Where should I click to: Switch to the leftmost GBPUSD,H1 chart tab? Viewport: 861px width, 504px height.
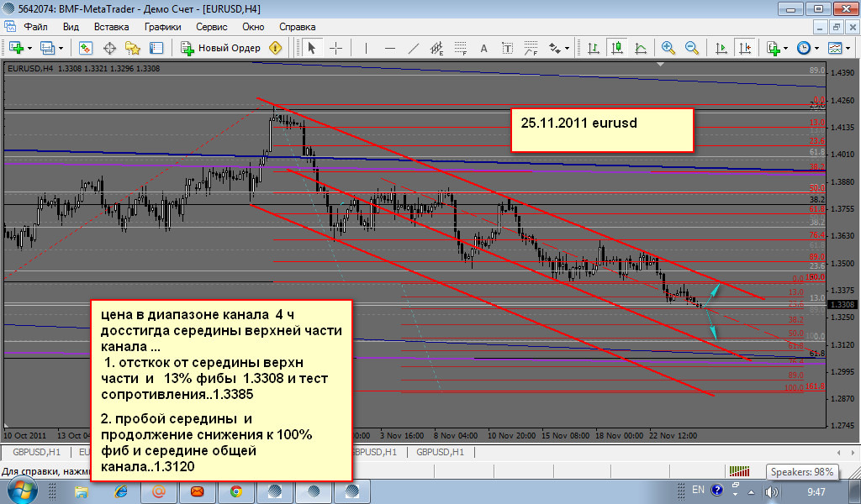36,452
